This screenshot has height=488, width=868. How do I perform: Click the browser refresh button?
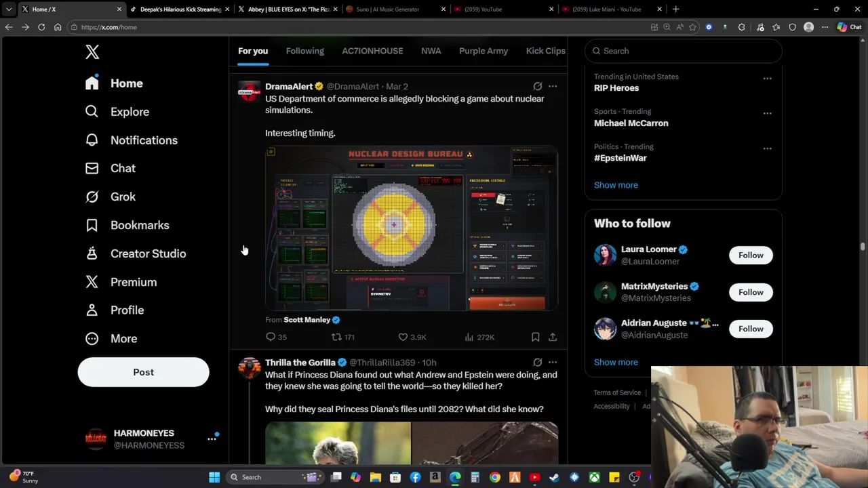click(41, 27)
